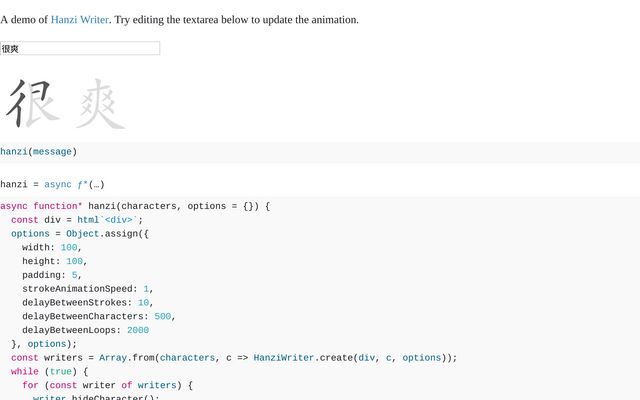Click the word 'message' in hanzi(message)
The image size is (640, 400).
pos(52,152)
